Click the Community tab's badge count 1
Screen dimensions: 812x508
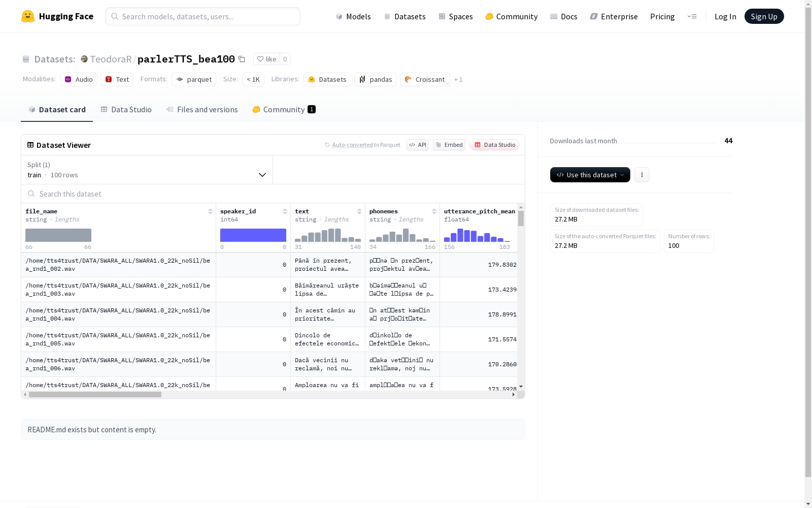312,109
